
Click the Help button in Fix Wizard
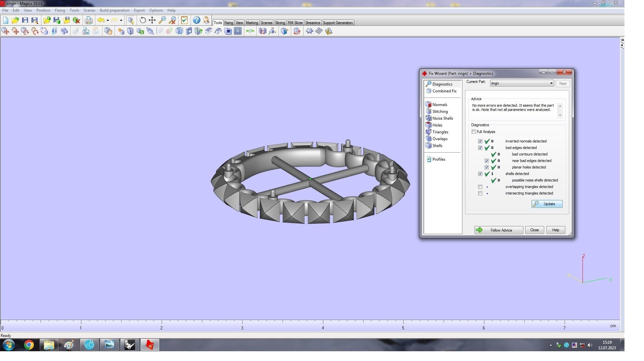click(556, 230)
